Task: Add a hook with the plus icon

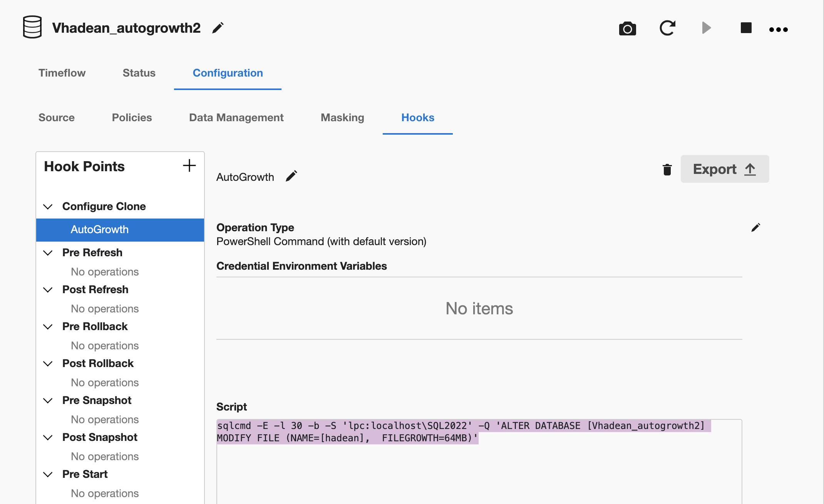Action: pyautogui.click(x=189, y=166)
